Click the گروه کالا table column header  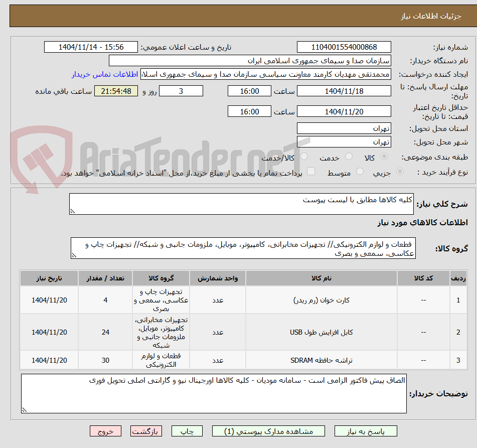(x=161, y=278)
